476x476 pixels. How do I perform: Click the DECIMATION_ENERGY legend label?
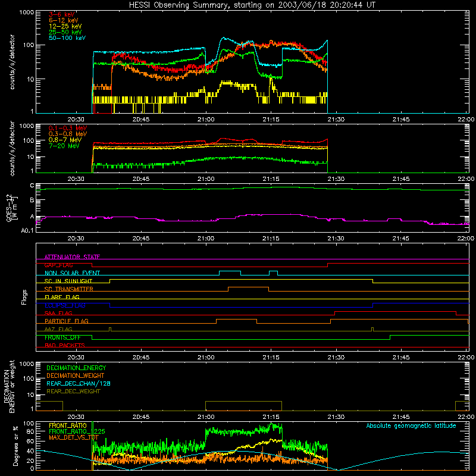pos(76,368)
